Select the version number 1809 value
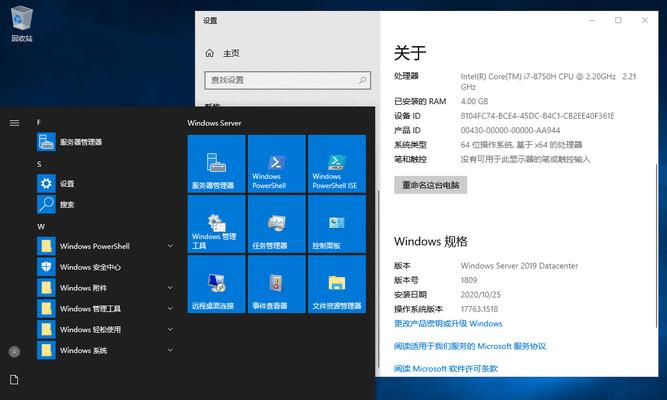Viewport: 667px width, 400px height. click(x=469, y=280)
